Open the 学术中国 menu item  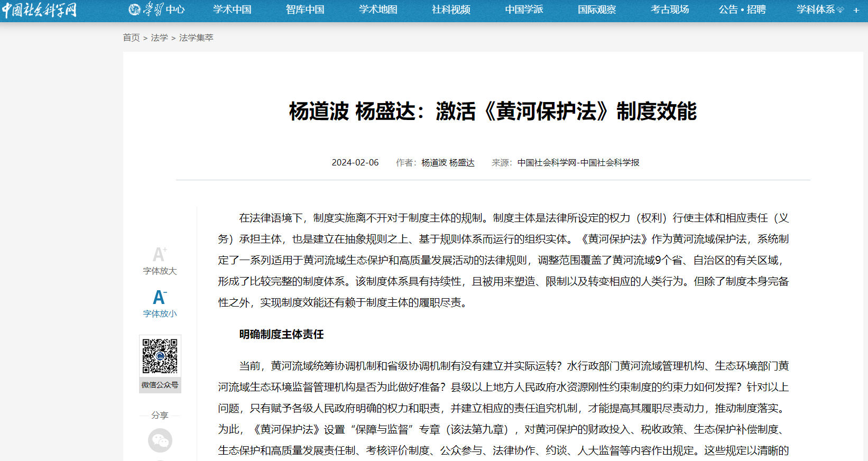232,10
